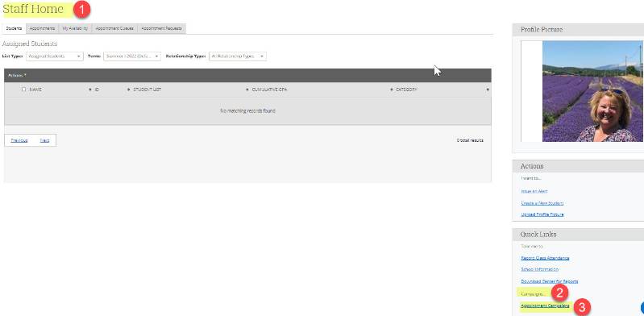The image size is (644, 316).
Task: Click the Issue an Alert link
Action: coord(534,192)
